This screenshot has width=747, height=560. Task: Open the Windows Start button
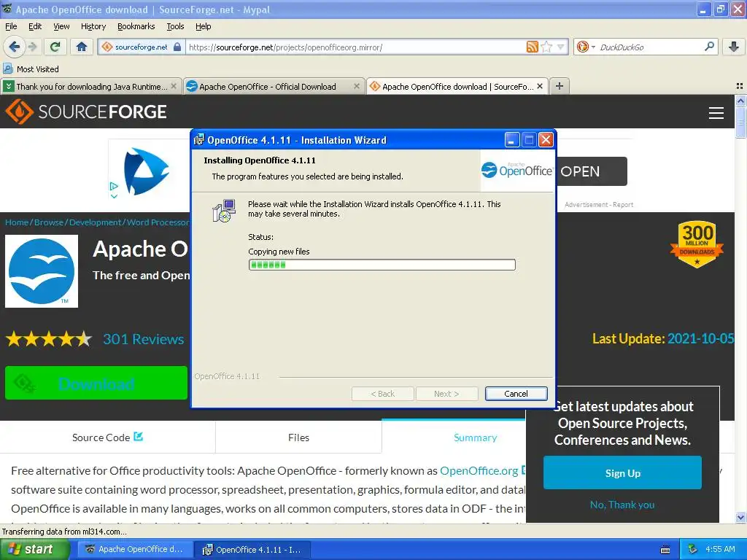[34, 549]
